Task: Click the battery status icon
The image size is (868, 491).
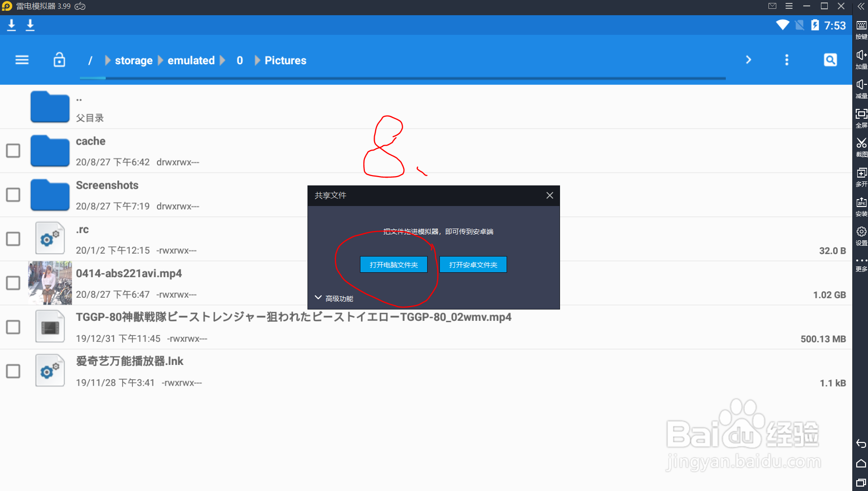Action: point(815,25)
